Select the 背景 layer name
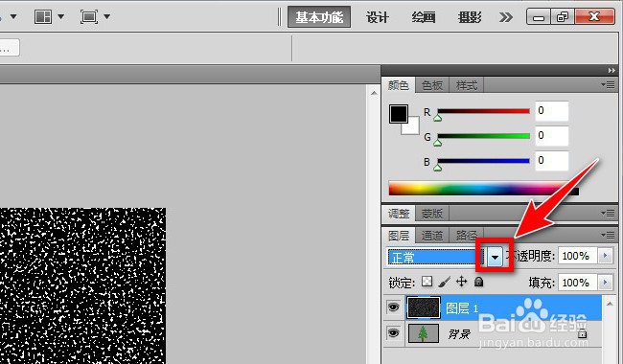The height and width of the screenshot is (364, 623). click(459, 334)
